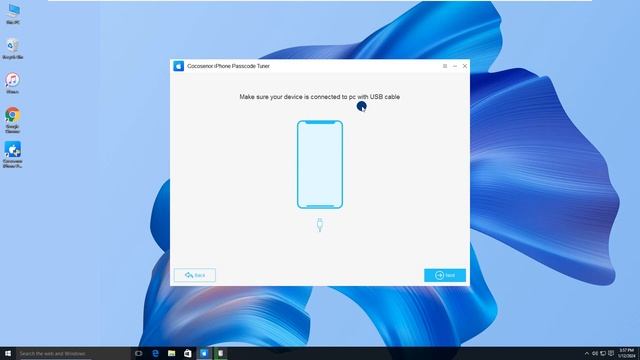Open the volume control in the tray
Image resolution: width=640 pixels, height=360 pixels.
595,353
